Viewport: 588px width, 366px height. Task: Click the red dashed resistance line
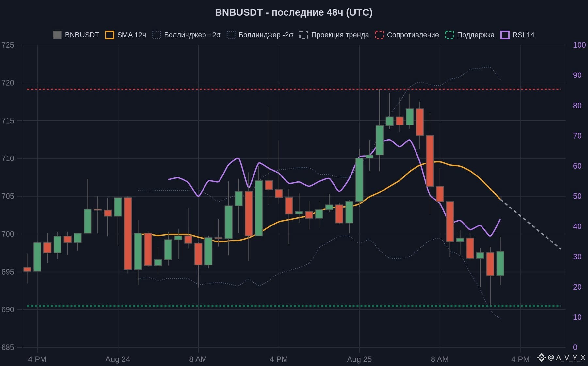pyautogui.click(x=294, y=89)
